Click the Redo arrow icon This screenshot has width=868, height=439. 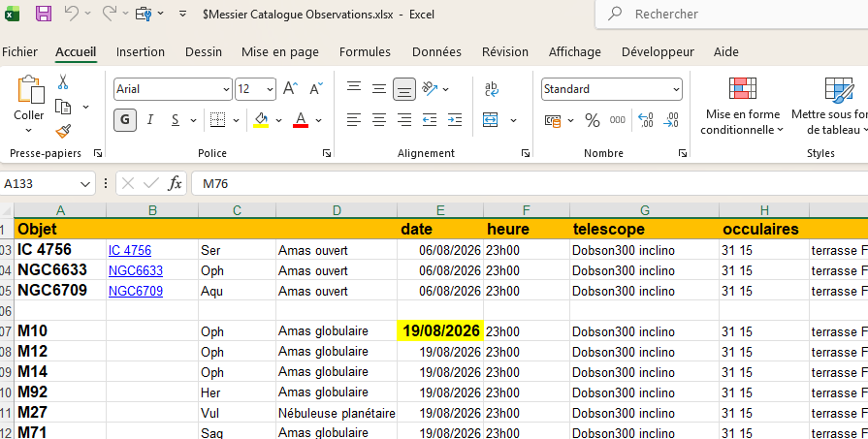click(x=110, y=13)
